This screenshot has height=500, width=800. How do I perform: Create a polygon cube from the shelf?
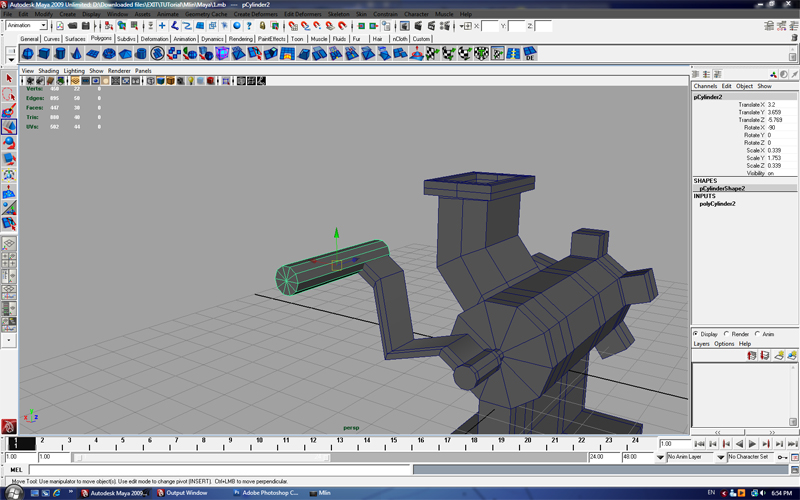[x=44, y=53]
